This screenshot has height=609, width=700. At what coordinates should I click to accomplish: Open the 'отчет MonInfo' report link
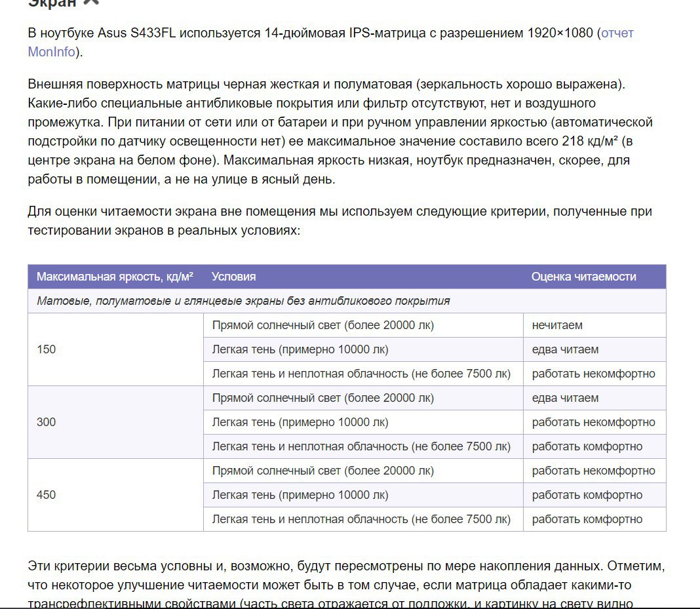pyautogui.click(x=617, y=33)
